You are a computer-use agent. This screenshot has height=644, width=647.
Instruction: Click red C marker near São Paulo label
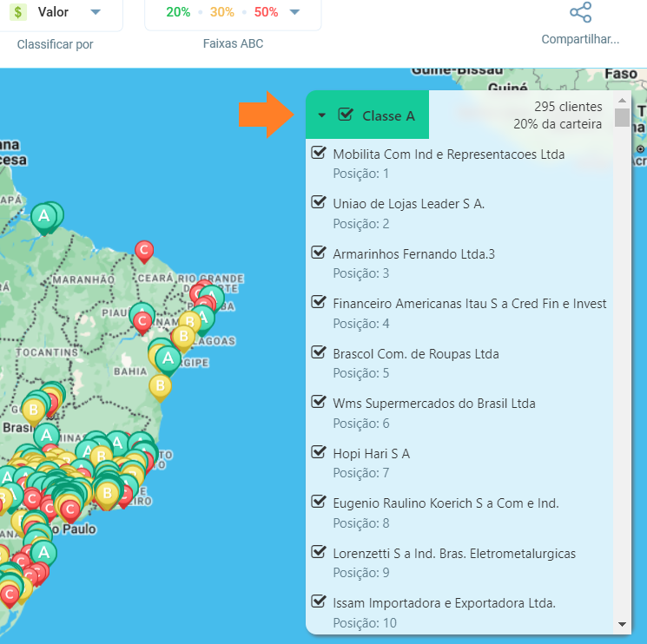pyautogui.click(x=70, y=510)
